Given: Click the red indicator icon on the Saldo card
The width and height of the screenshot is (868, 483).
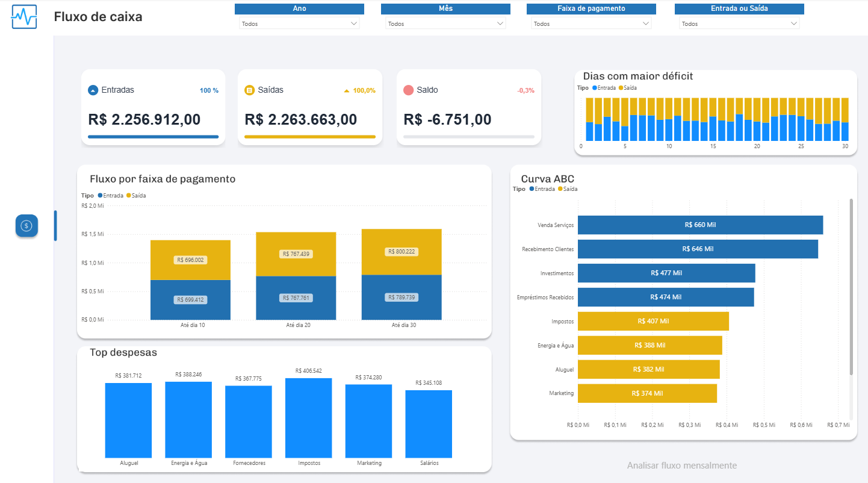Looking at the screenshot, I should coord(409,90).
